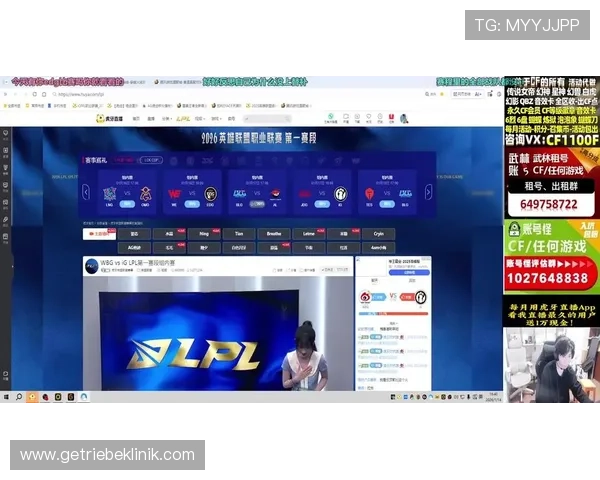The image size is (600, 480).
Task: Click the magnifier icon in Huya search box
Action: click(x=287, y=119)
